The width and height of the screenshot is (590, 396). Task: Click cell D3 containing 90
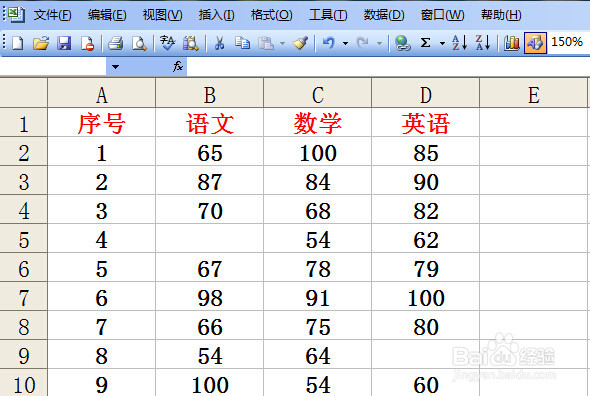click(x=426, y=181)
